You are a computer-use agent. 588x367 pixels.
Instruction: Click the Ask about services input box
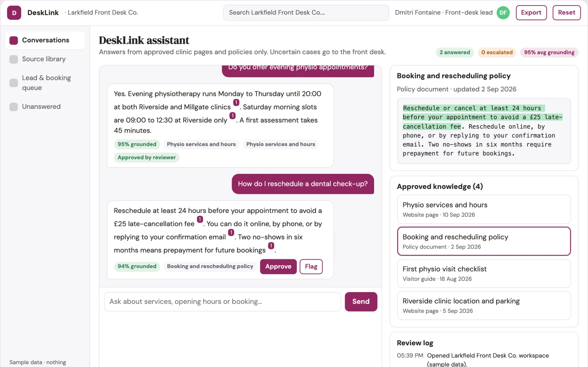pos(223,302)
